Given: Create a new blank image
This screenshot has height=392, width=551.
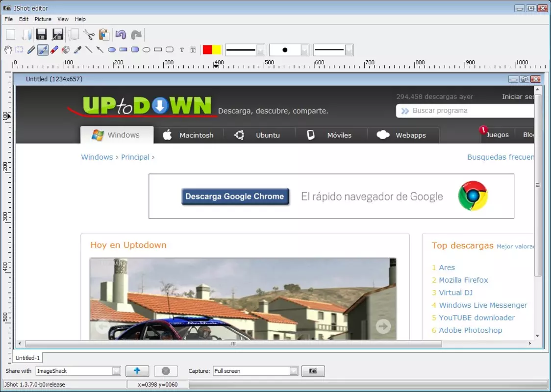Looking at the screenshot, I should pos(11,34).
